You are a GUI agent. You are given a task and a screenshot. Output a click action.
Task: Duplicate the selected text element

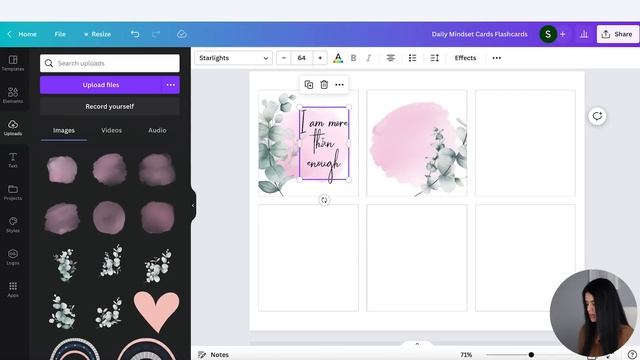309,84
